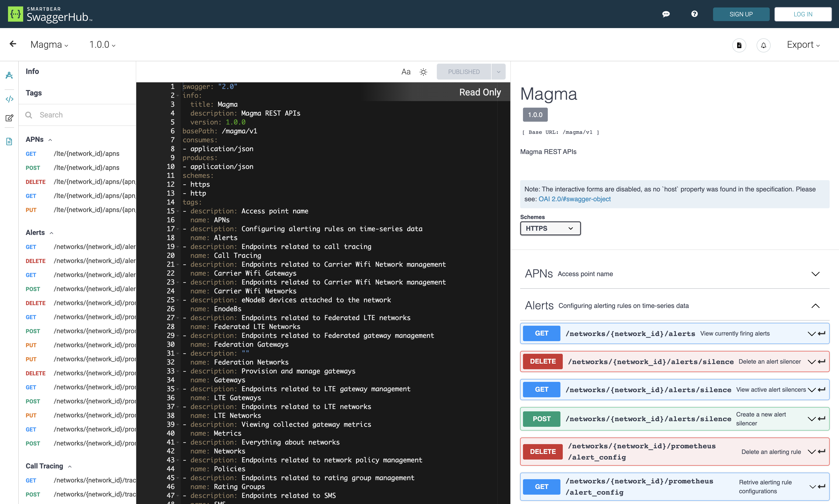Toggle the editor brightness/theme sun icon
Viewport: 839px width, 504px height.
pos(423,72)
